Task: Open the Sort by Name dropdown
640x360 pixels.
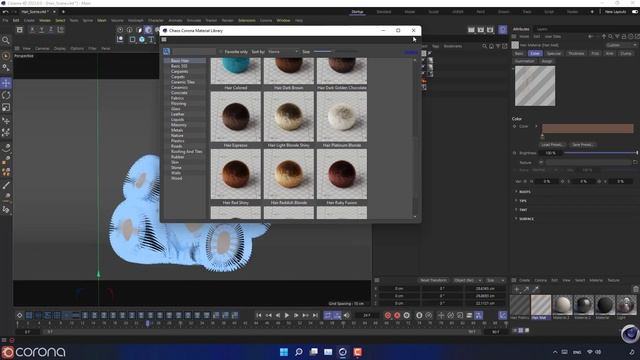Action: click(x=283, y=52)
